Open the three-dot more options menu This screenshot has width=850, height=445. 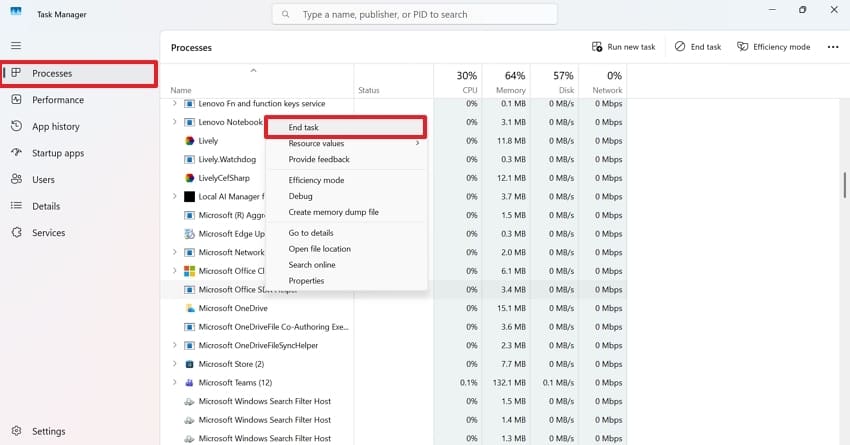click(833, 47)
